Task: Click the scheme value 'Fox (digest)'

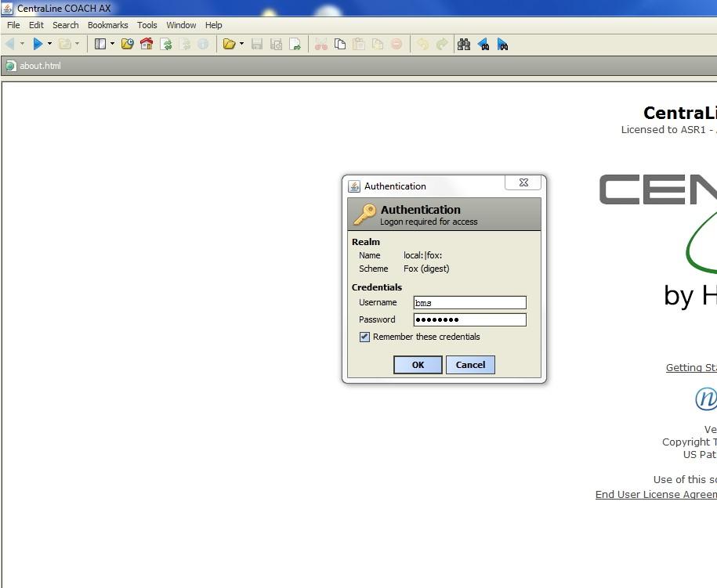Action: tap(426, 269)
